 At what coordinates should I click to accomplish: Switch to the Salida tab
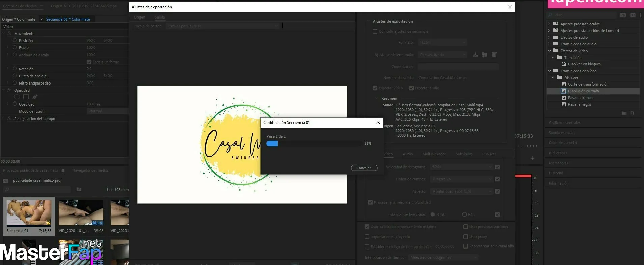coord(160,17)
